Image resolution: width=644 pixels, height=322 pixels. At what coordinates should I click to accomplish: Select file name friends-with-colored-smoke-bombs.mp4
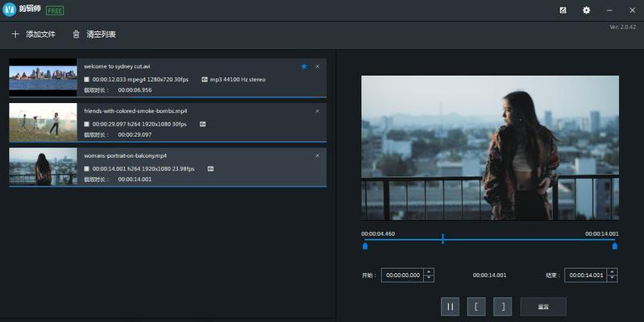pos(135,111)
